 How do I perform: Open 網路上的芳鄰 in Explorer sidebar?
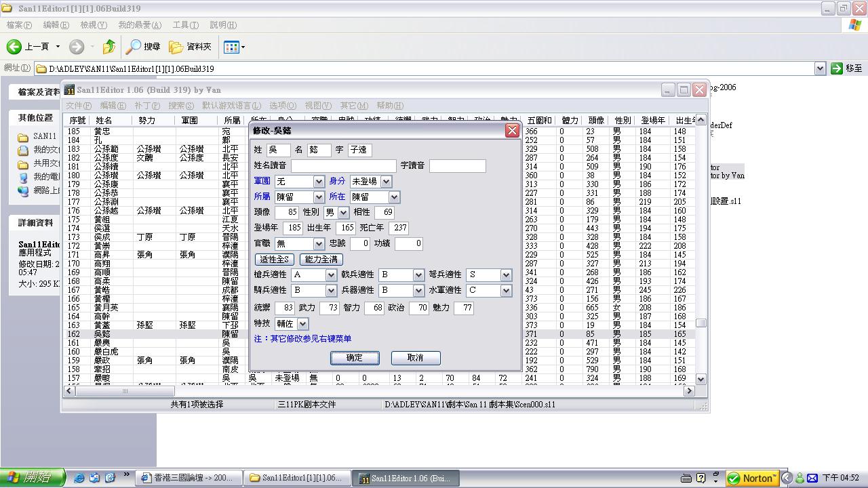pos(39,190)
